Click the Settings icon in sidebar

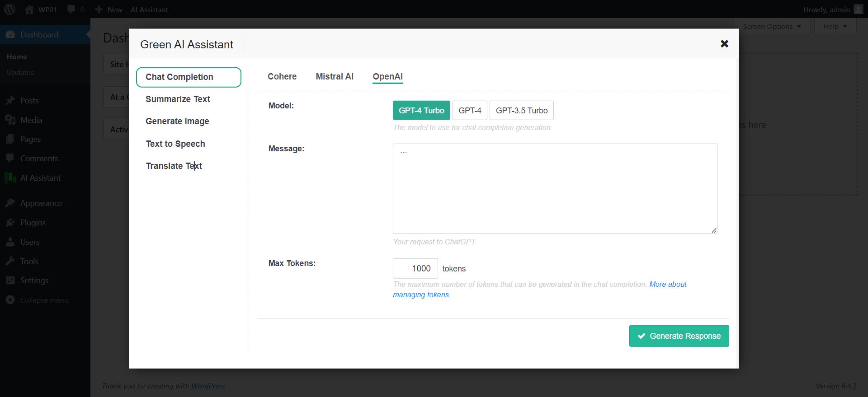10,280
